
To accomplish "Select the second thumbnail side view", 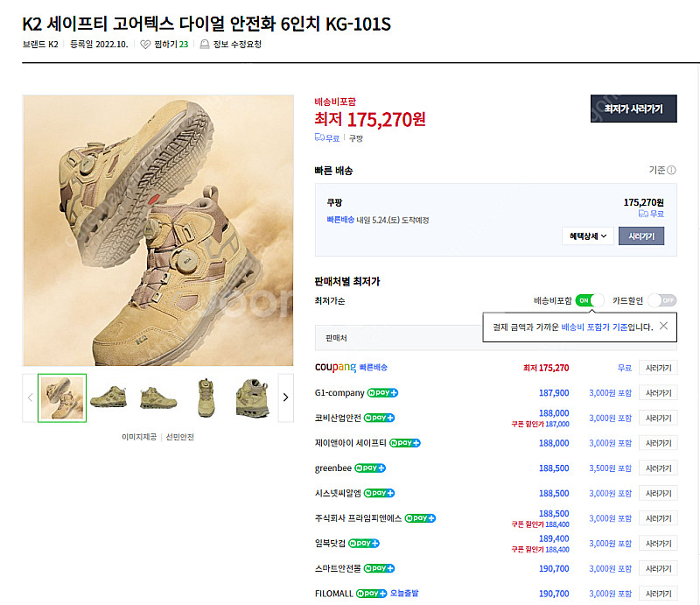I will [x=108, y=397].
